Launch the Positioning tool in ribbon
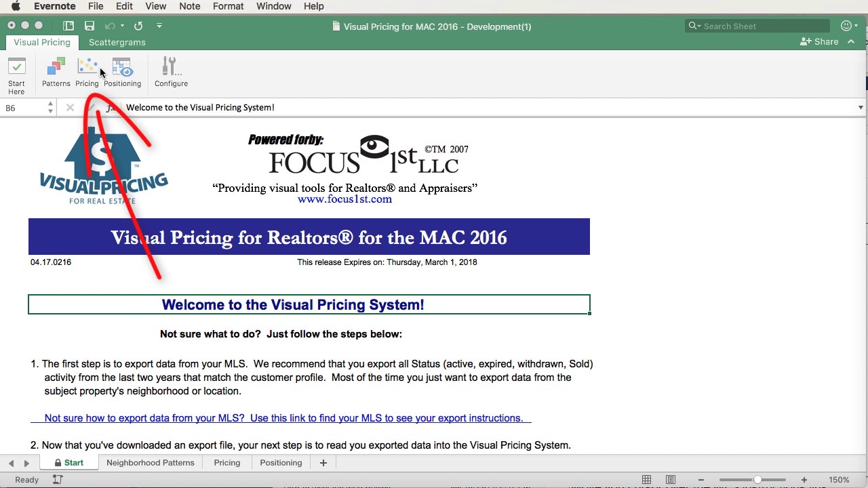The width and height of the screenshot is (868, 488). tap(122, 73)
